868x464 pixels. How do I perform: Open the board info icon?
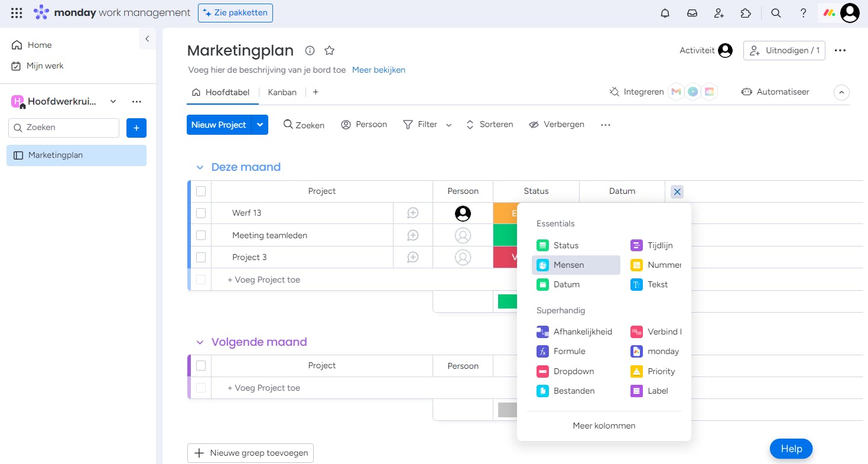[310, 51]
